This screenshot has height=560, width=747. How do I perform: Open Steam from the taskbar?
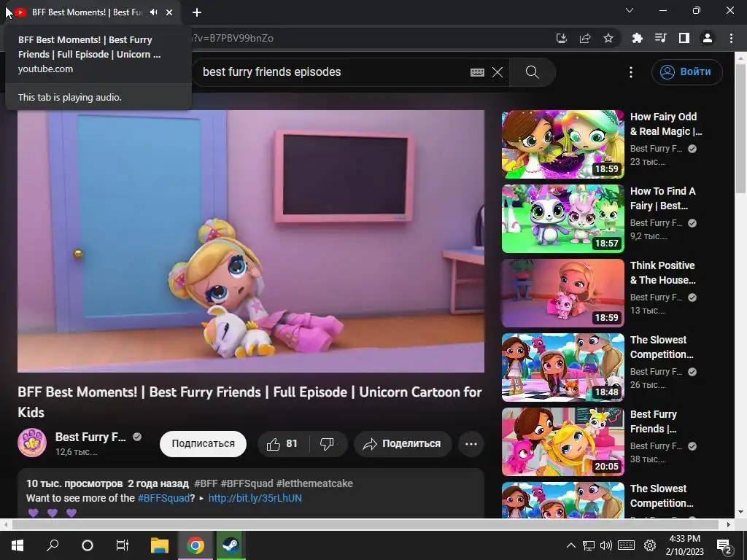tap(231, 545)
